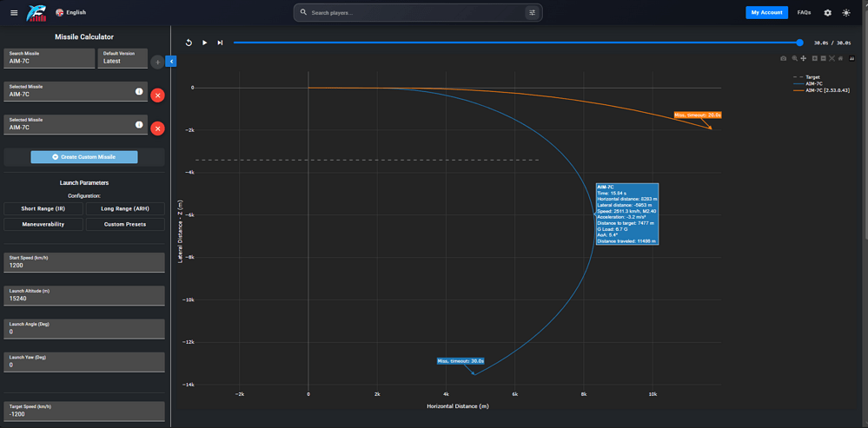The height and width of the screenshot is (428, 868).
Task: Click the shark site logo
Action: (36, 13)
